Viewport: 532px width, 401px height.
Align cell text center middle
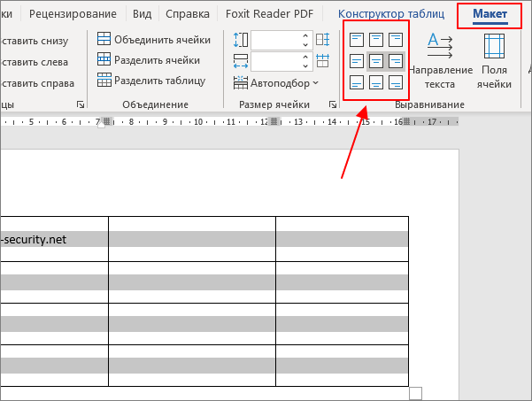click(376, 61)
